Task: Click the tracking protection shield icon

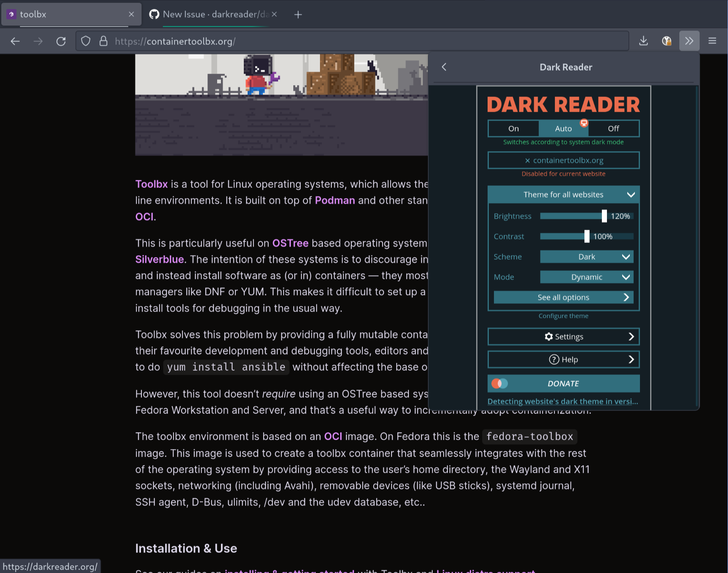Action: (85, 41)
